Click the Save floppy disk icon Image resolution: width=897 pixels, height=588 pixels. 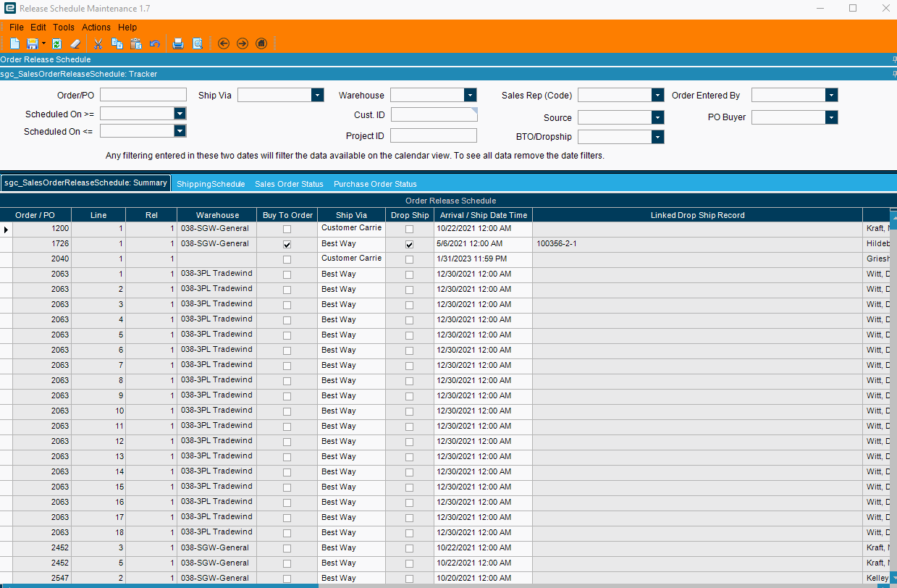pos(32,43)
